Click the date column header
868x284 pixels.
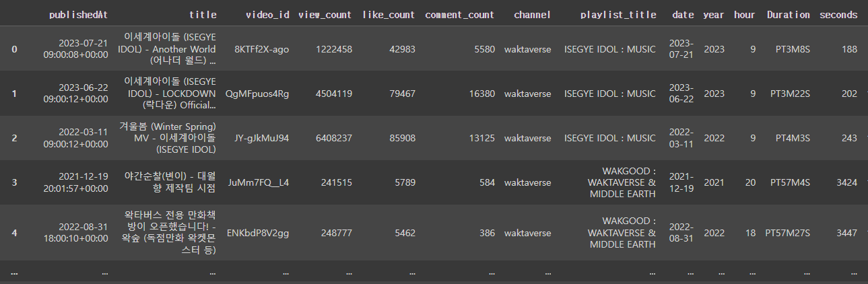click(683, 15)
